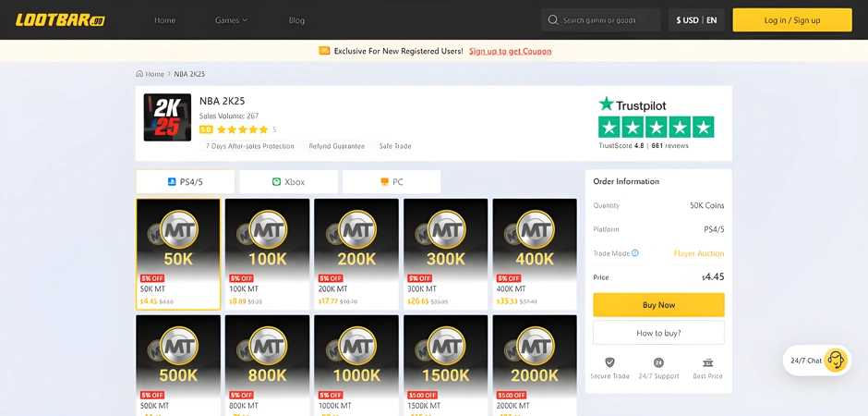Click the PlayStation icon on PS4/5 tab
Image resolution: width=868 pixels, height=416 pixels.
click(x=172, y=182)
